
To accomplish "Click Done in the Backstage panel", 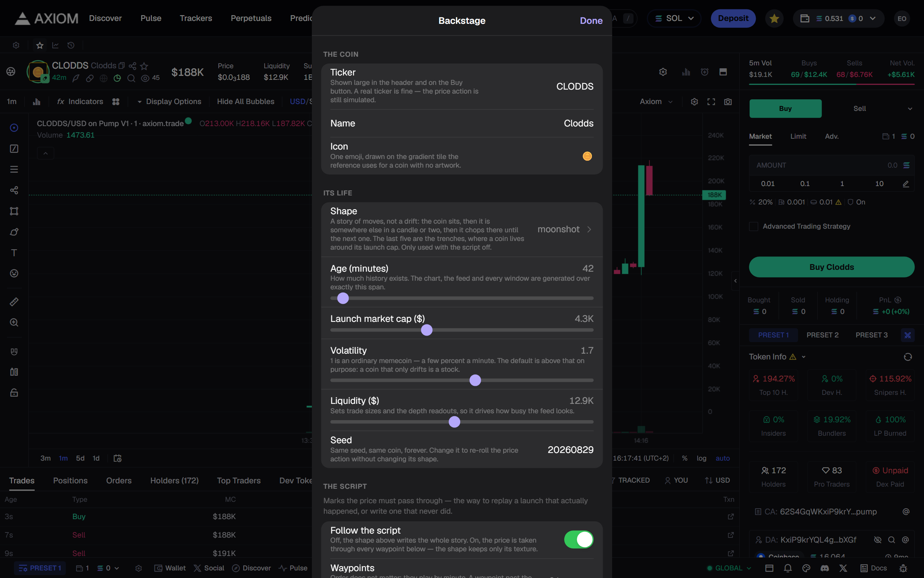I will [590, 21].
